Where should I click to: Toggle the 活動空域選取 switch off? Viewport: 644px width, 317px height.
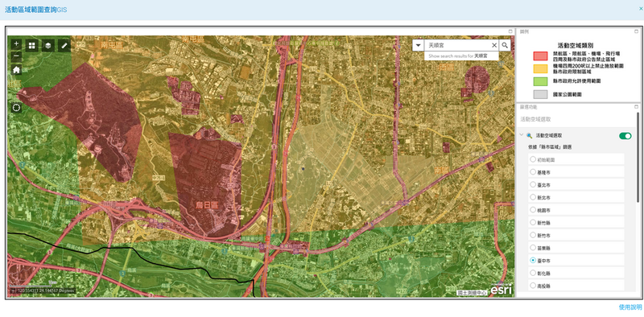click(625, 136)
